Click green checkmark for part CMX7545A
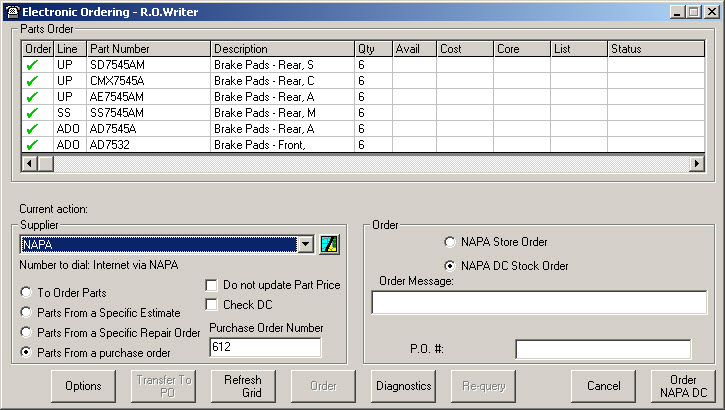The height and width of the screenshot is (410, 725). click(31, 81)
